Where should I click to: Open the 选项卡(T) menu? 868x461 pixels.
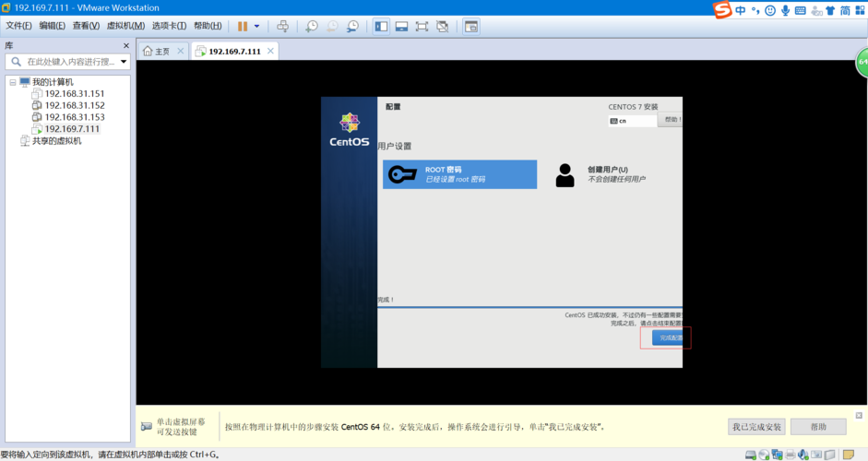click(x=169, y=26)
